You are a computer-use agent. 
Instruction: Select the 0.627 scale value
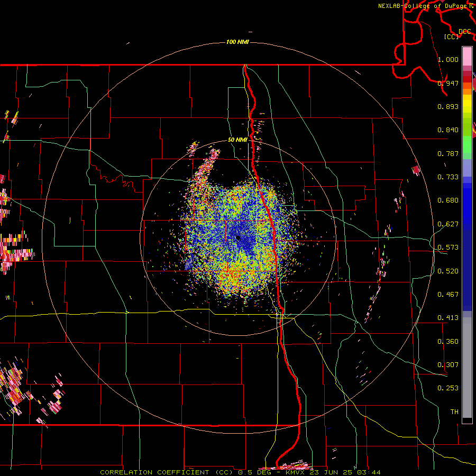pos(448,224)
